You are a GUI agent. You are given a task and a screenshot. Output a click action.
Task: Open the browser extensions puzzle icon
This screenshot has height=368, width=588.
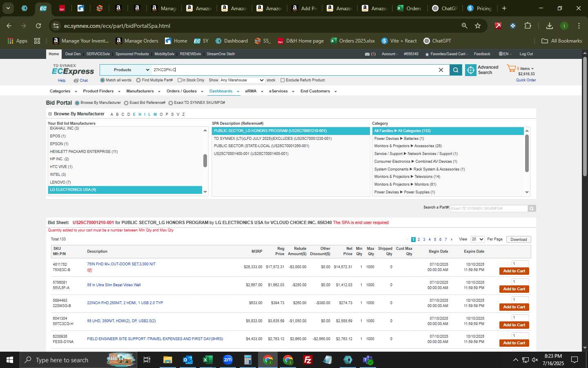coord(528,26)
